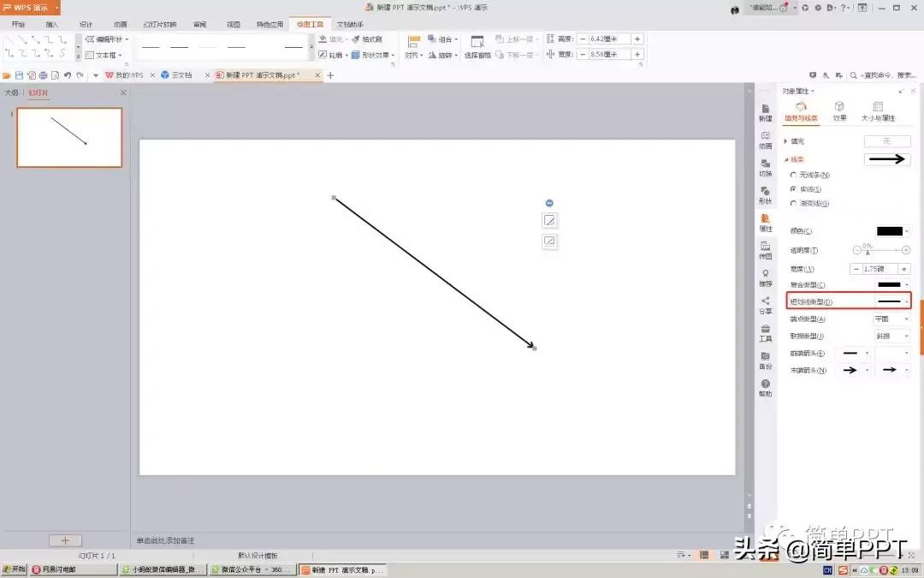Decrease line 宽度 width with minus stepper

click(x=856, y=269)
